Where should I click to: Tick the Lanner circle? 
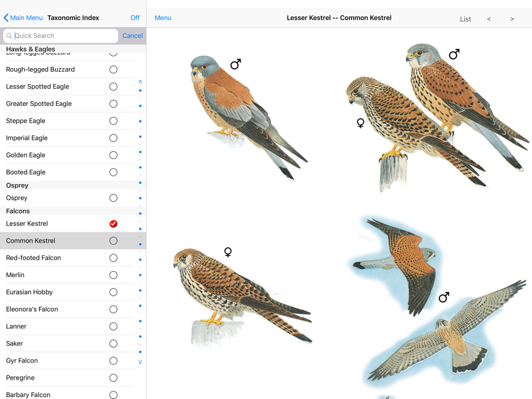(x=113, y=327)
